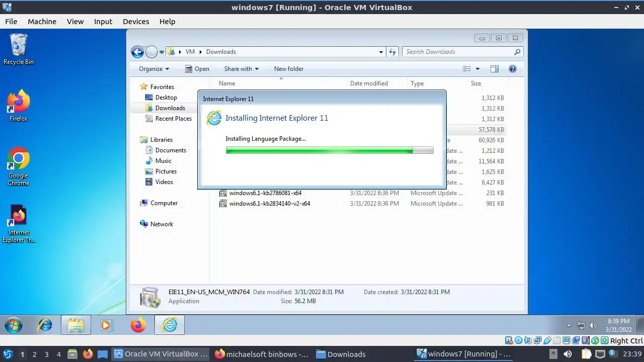The height and width of the screenshot is (362, 644).
Task: Click the network icon in Windows tray
Action: click(581, 325)
